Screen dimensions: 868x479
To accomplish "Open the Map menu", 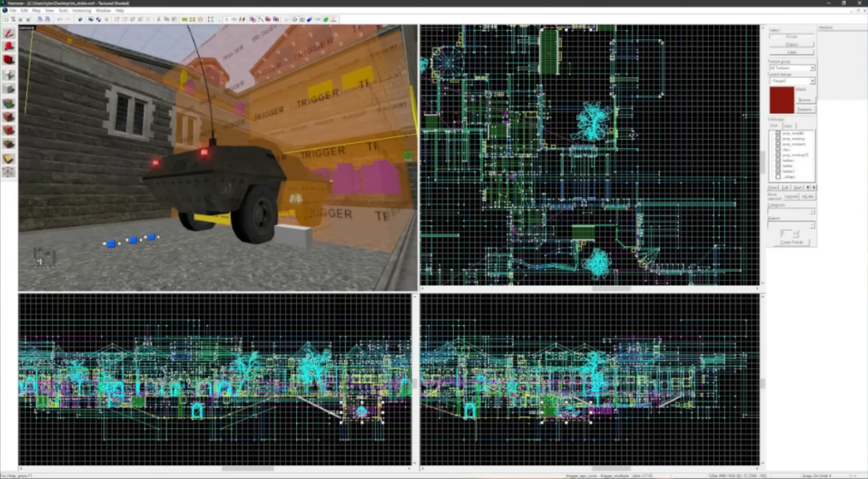I will tap(36, 10).
